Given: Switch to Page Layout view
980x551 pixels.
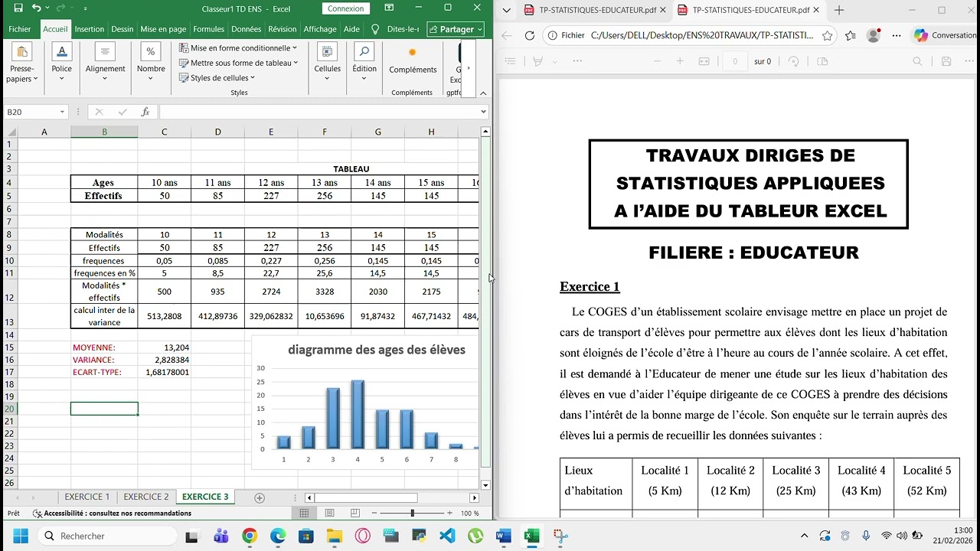Looking at the screenshot, I should [x=329, y=514].
